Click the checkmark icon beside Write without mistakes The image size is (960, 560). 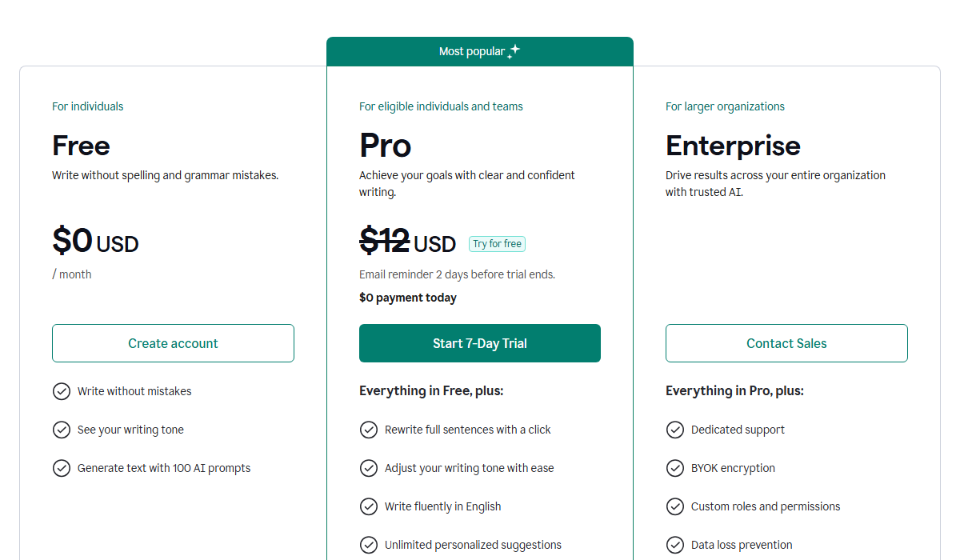(x=62, y=391)
